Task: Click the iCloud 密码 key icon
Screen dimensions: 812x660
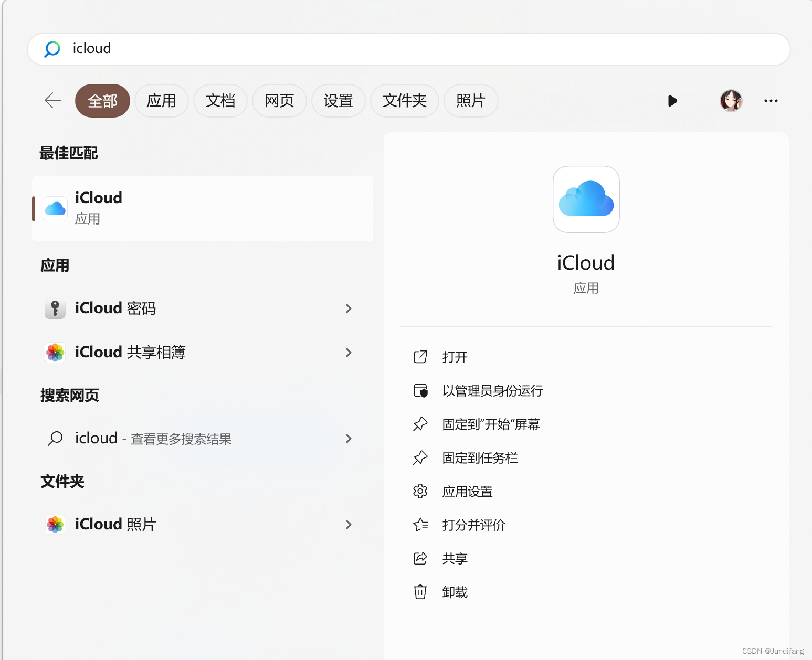Action: (55, 308)
